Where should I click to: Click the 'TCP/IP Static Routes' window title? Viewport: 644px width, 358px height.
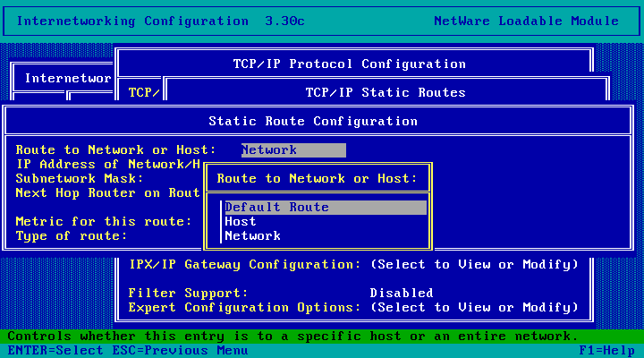[x=386, y=92]
